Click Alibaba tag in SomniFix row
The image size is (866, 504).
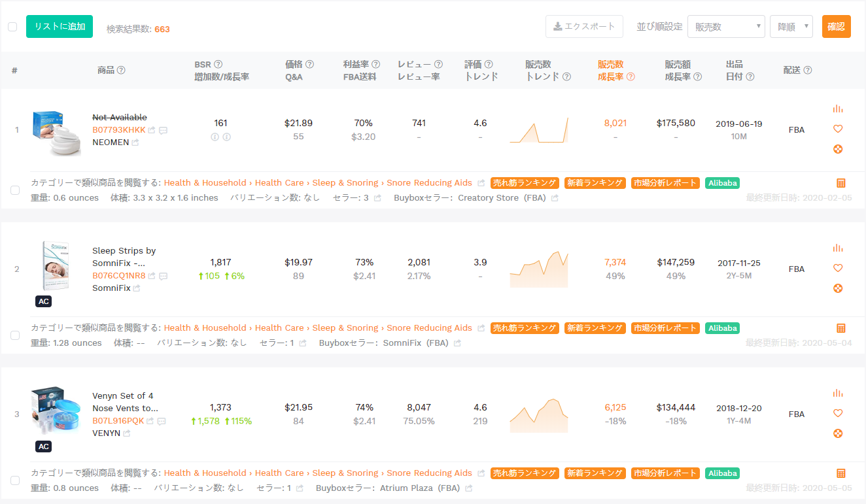coord(723,328)
